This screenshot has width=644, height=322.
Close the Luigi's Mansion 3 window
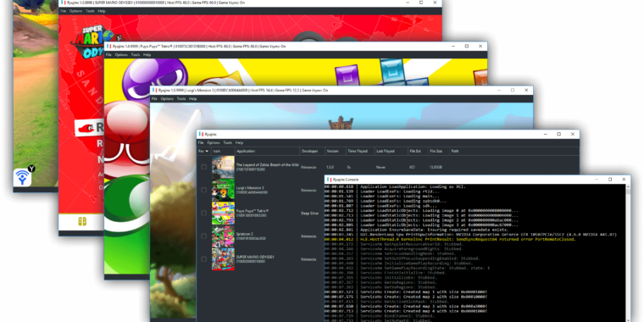coord(526,90)
